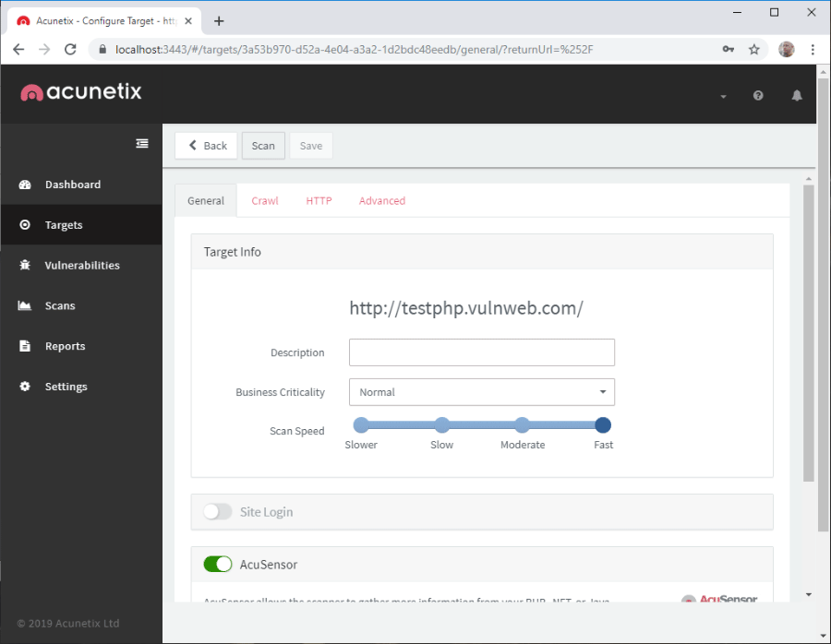Reload the page
The image size is (831, 644).
[70, 49]
